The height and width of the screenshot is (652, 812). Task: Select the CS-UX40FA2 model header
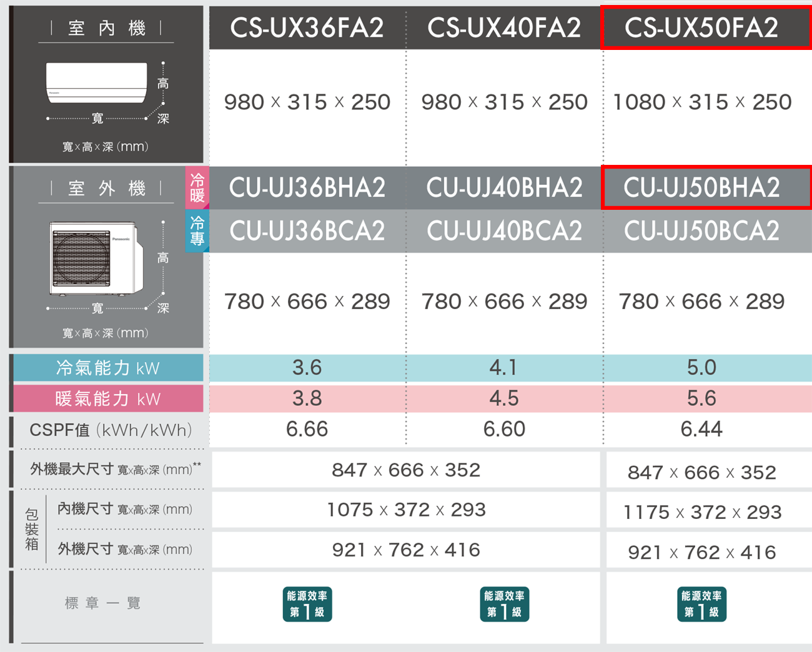coord(504,27)
